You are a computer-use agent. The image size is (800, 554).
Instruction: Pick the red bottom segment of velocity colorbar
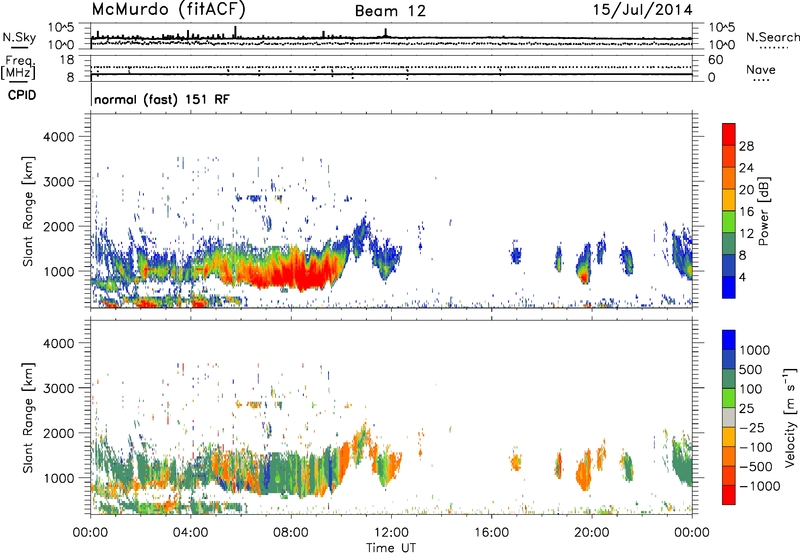pyautogui.click(x=729, y=495)
